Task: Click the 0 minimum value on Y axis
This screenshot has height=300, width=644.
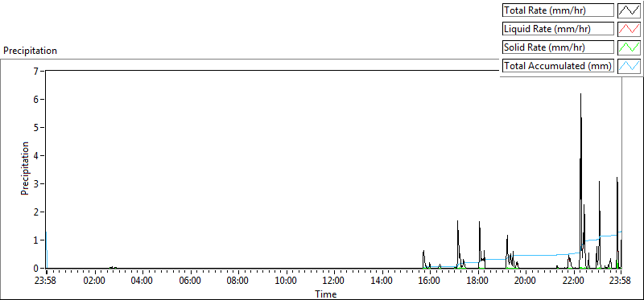Action: [42, 268]
